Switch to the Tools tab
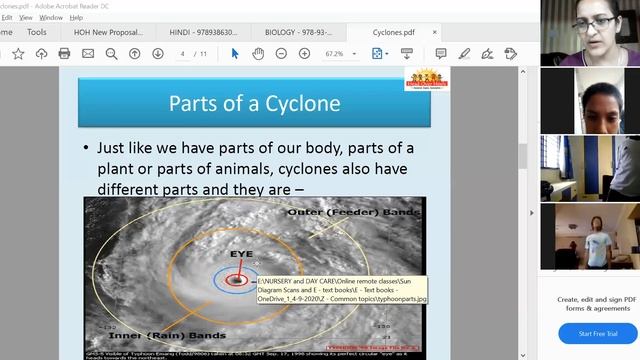Screen dimensions: 640x360 point(37,32)
